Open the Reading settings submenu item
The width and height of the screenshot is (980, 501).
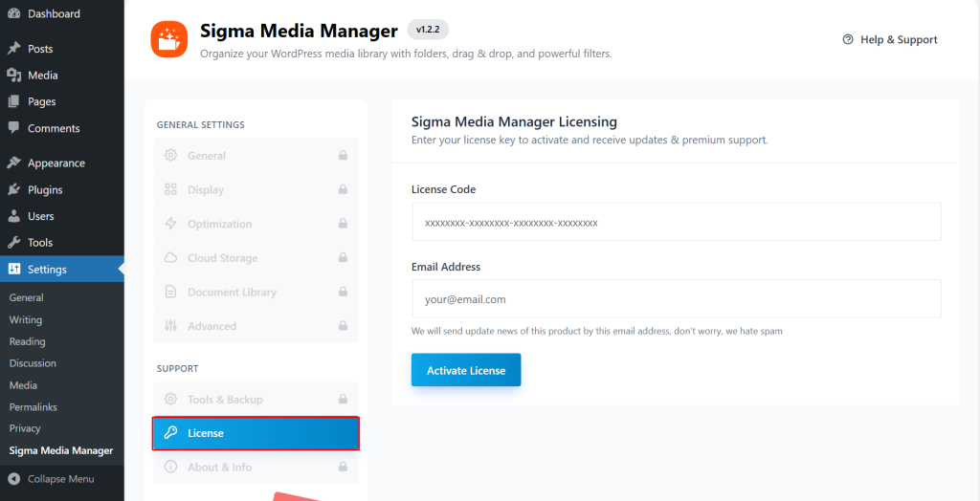28,341
